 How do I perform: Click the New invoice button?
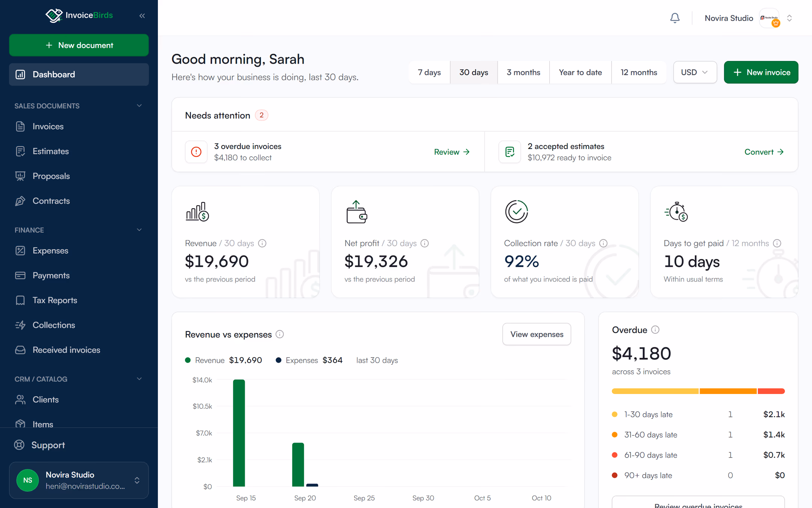pyautogui.click(x=761, y=72)
